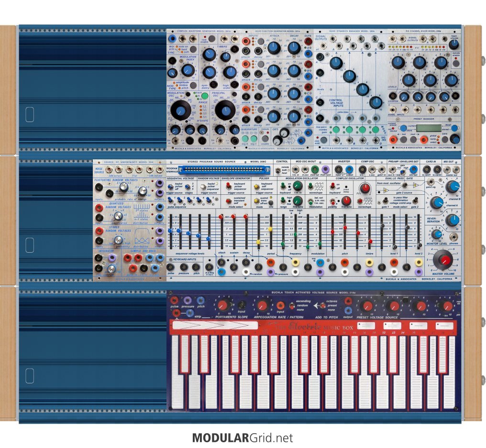Click the red pulse jack on the 218e
This screenshot has width=486, height=448.
(x=175, y=300)
